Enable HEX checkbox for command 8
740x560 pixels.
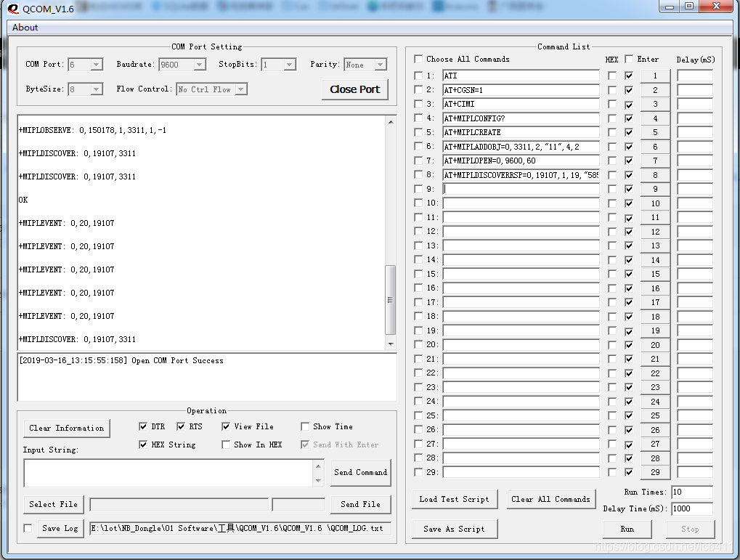click(612, 175)
